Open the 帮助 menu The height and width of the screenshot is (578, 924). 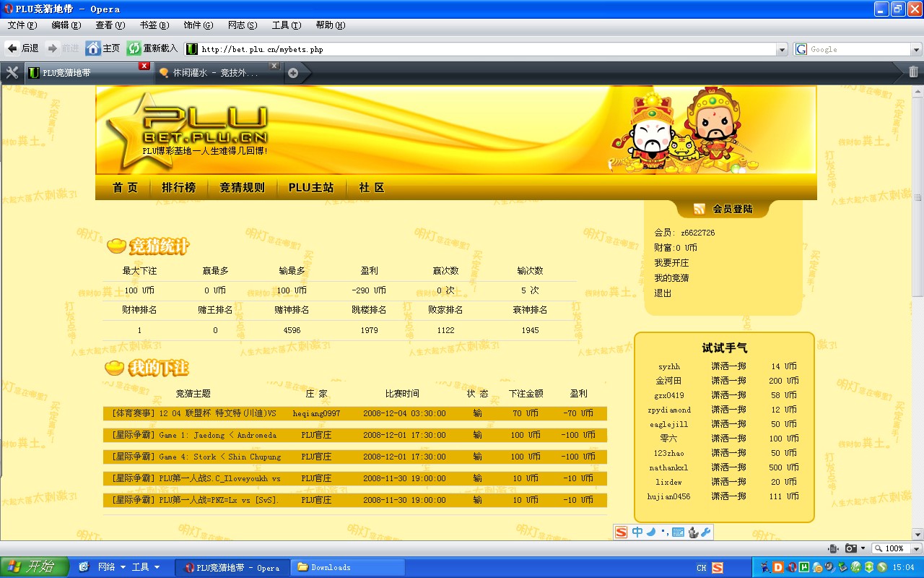(x=331, y=25)
